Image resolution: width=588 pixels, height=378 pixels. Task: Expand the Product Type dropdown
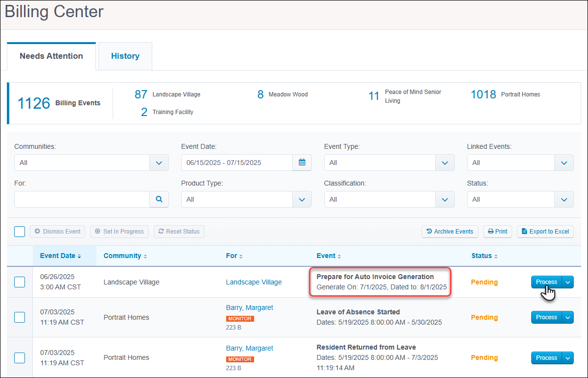[x=302, y=199]
